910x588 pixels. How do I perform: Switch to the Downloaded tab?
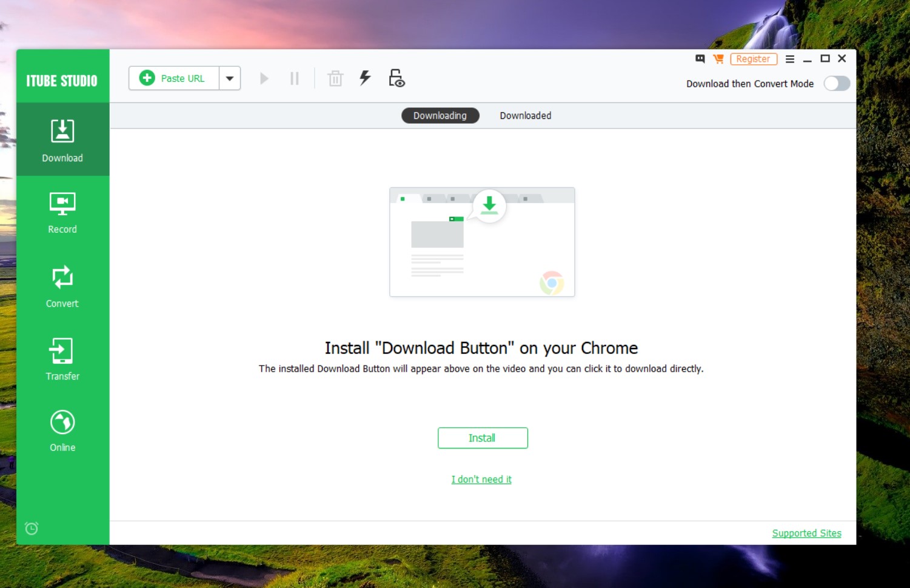tap(525, 115)
